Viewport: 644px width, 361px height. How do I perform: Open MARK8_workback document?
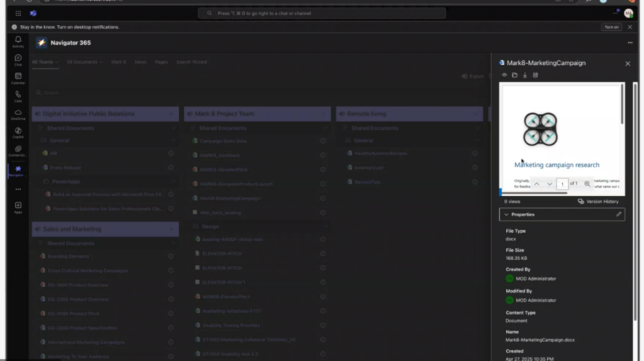(x=219, y=155)
